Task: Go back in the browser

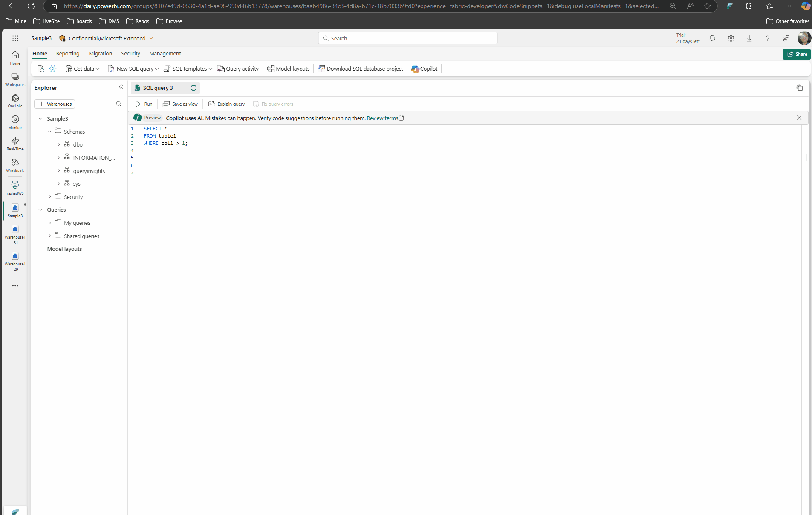Action: pos(12,6)
